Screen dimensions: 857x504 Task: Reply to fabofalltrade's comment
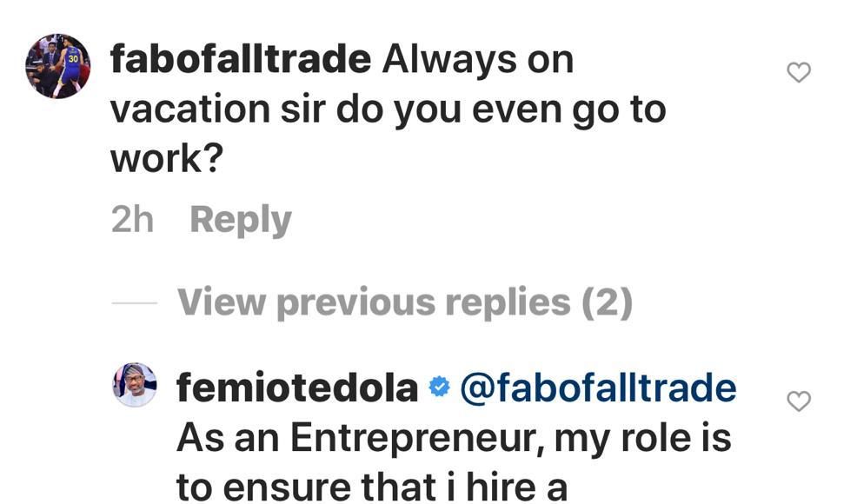click(240, 220)
